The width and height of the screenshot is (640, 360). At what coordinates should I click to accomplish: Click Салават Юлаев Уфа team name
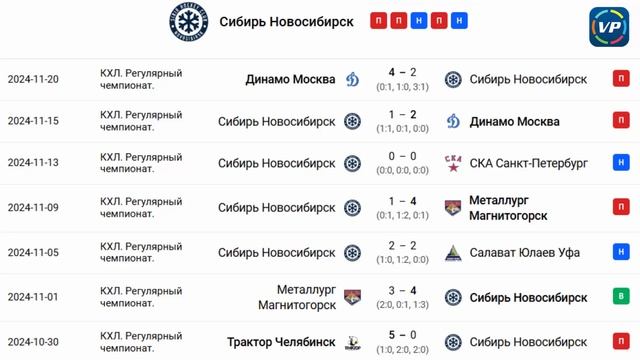pos(524,253)
